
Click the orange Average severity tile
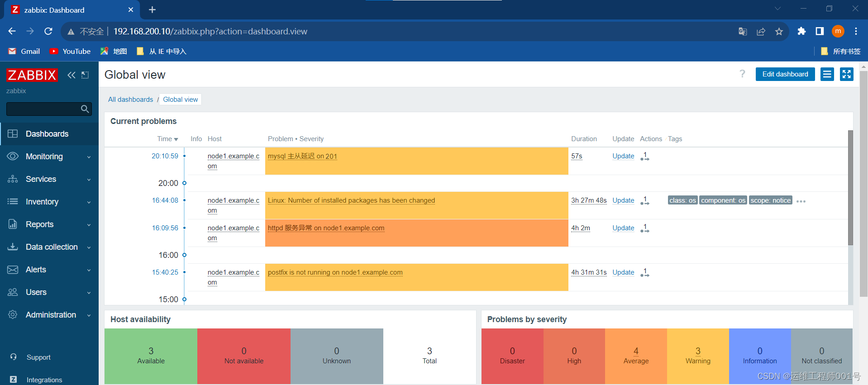pyautogui.click(x=636, y=356)
